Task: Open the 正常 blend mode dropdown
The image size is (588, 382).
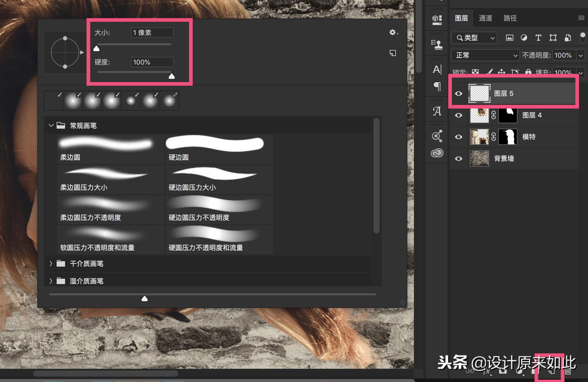Action: tap(486, 55)
